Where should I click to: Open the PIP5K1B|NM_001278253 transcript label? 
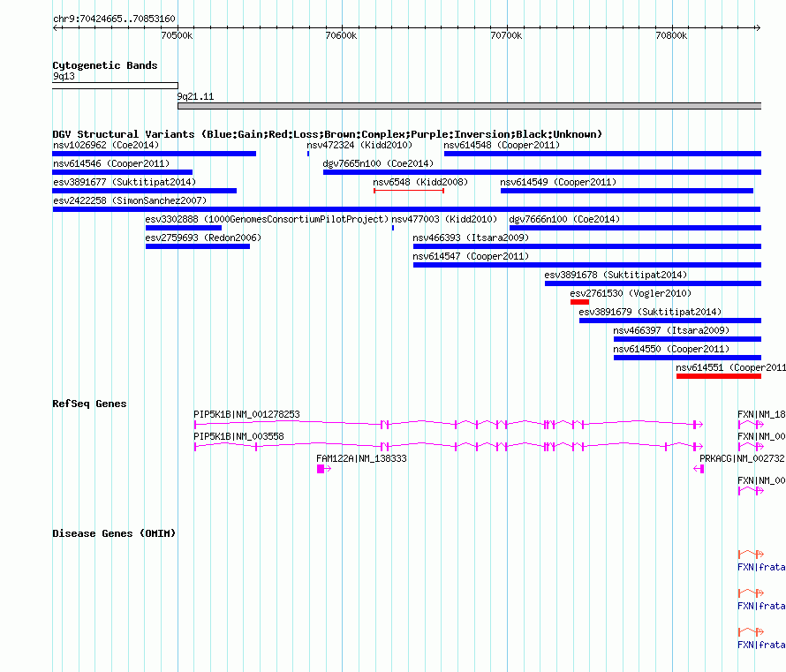[x=246, y=414]
